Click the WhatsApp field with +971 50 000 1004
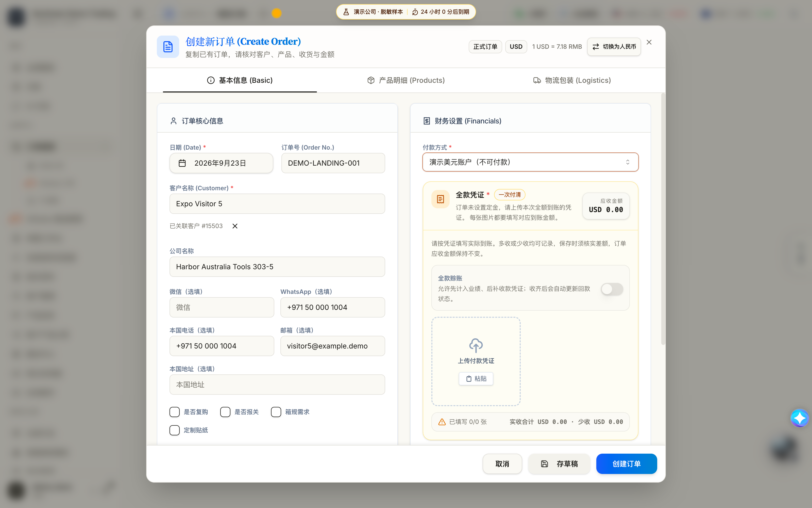The height and width of the screenshot is (508, 812). (x=332, y=307)
